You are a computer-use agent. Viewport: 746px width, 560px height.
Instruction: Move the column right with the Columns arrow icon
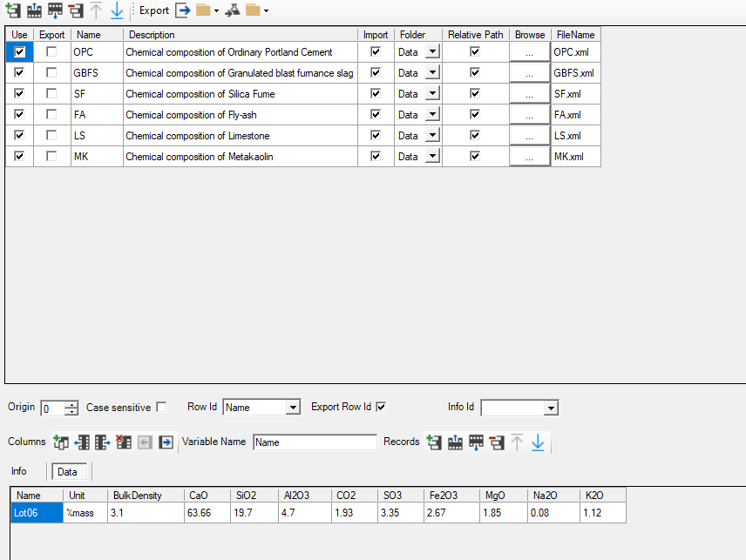click(166, 442)
